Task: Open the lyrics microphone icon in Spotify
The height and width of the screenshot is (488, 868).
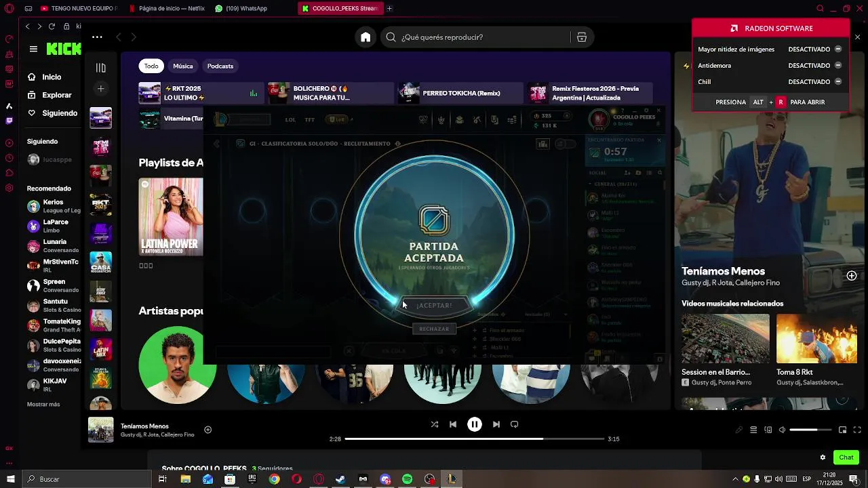Action: (x=739, y=430)
